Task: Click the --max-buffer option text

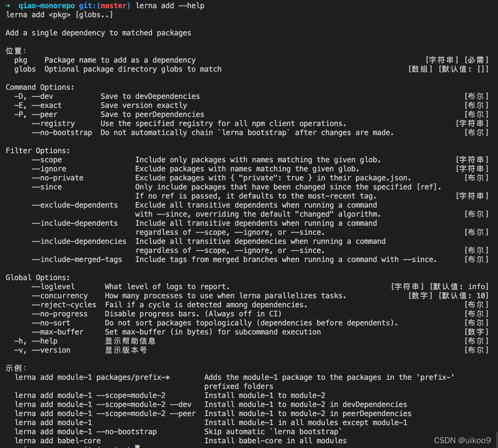Action: coord(57,332)
